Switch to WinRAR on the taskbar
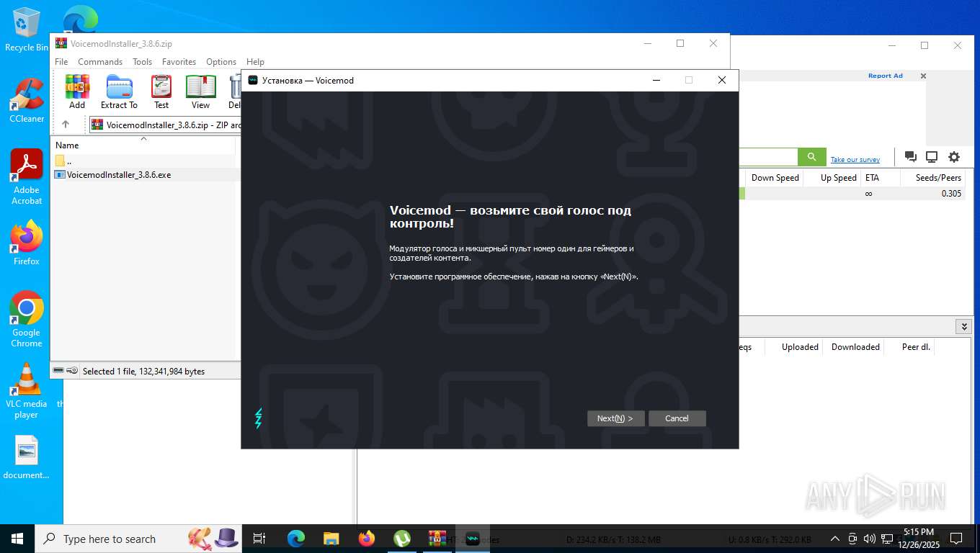The height and width of the screenshot is (553, 980). click(x=437, y=539)
